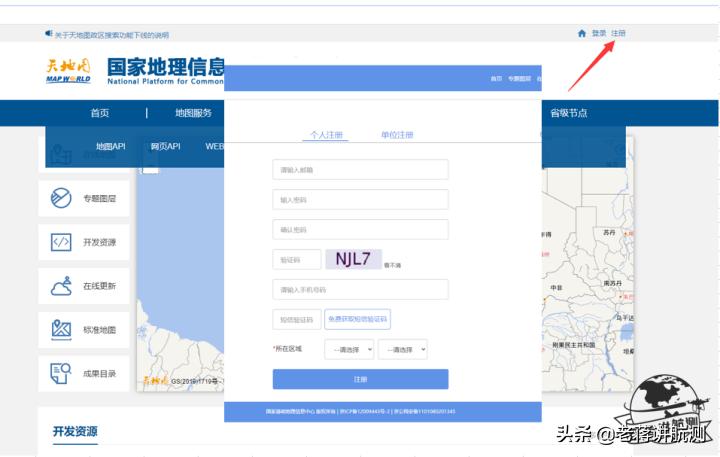The width and height of the screenshot is (720, 457).
Task: Open 标准地图 sidebar entry
Action: tap(84, 330)
